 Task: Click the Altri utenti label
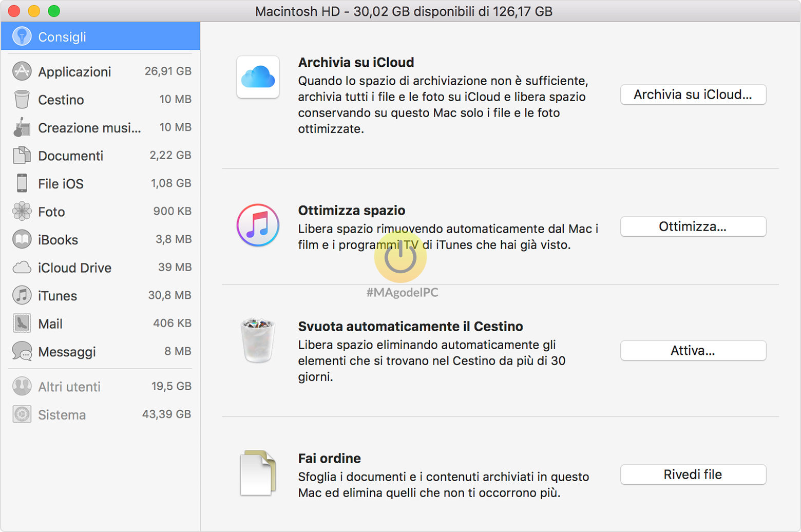click(x=69, y=387)
